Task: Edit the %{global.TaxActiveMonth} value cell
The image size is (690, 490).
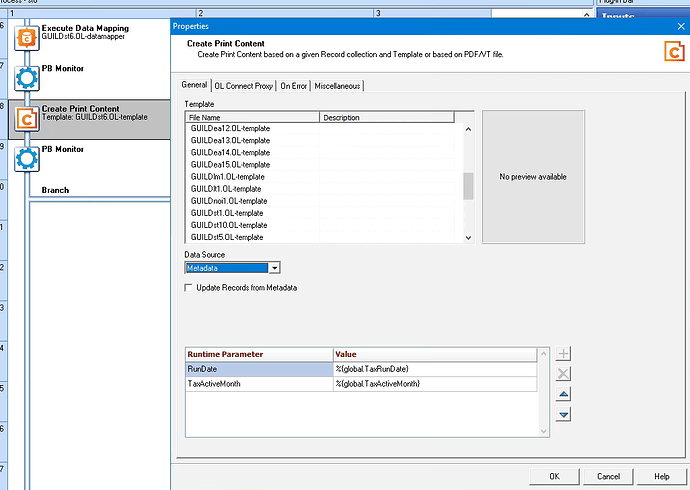Action: (435, 384)
